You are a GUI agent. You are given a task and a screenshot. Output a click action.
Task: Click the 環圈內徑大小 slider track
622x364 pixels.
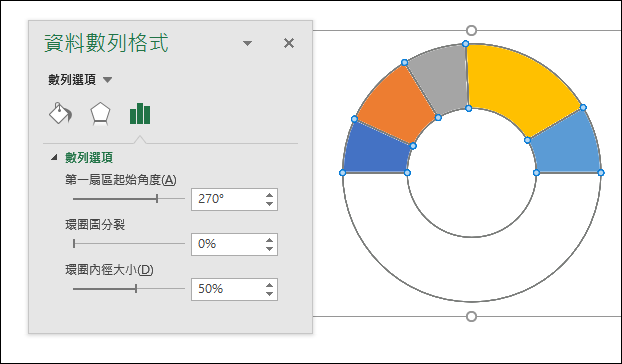tap(129, 289)
